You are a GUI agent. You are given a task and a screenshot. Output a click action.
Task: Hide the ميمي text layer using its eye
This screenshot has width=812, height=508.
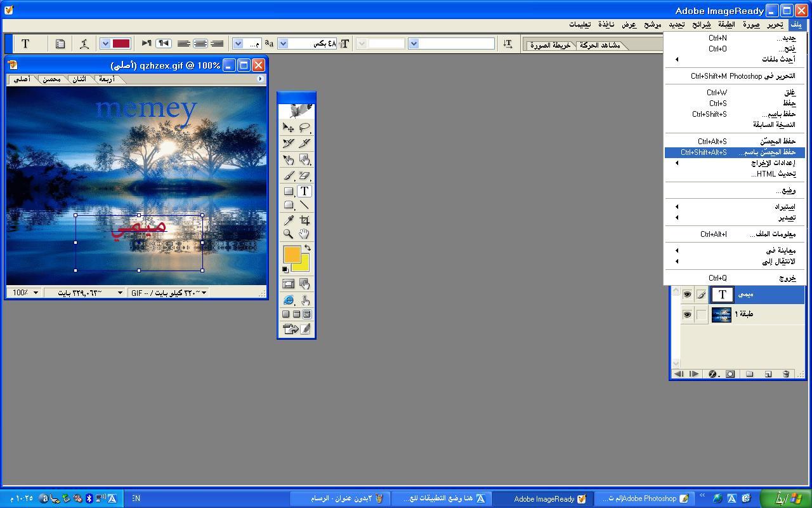click(687, 295)
